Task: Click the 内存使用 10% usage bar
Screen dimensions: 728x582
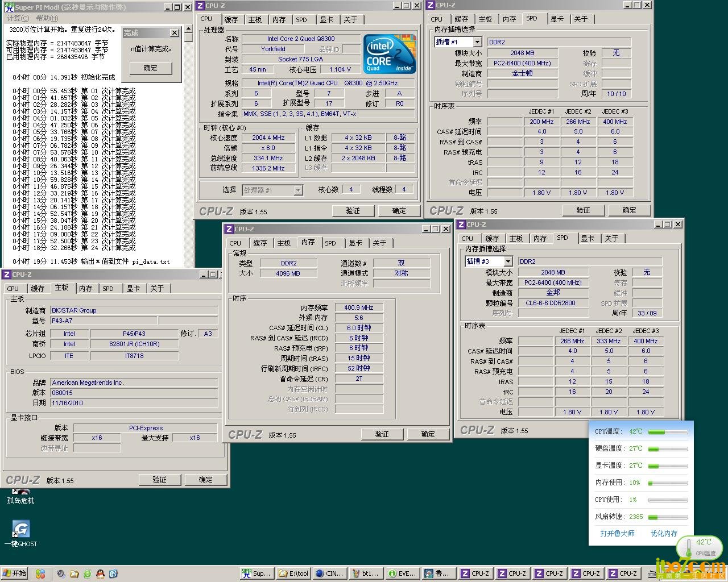Action: tap(668, 483)
